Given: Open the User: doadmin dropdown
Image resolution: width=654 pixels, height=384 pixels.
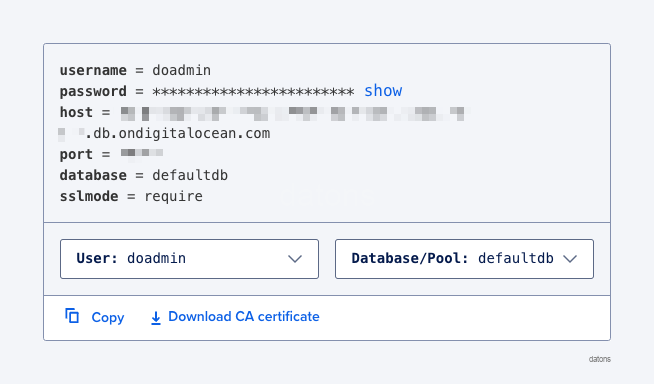Looking at the screenshot, I should point(189,259).
